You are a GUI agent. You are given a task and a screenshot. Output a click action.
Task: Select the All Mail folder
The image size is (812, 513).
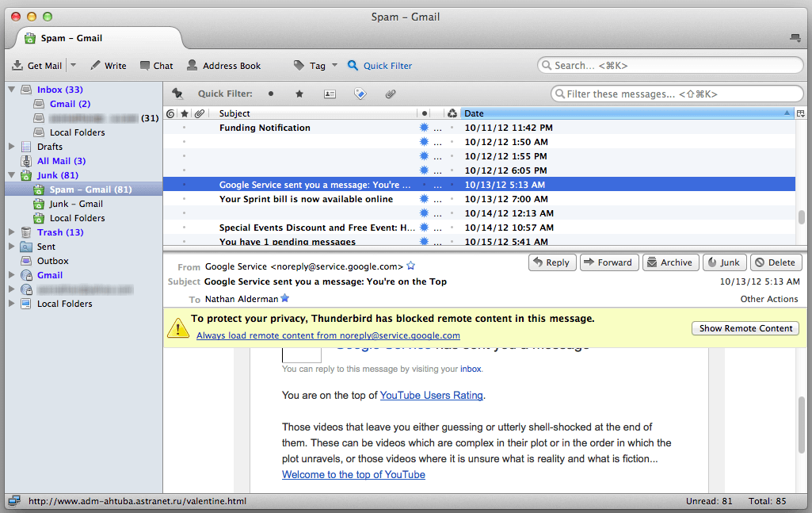[60, 161]
